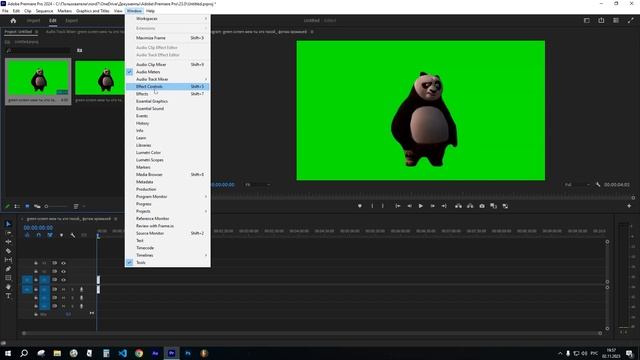The width and height of the screenshot is (640, 360).
Task: Toggle Audio Meters checkmark in Window menu
Action: click(130, 72)
